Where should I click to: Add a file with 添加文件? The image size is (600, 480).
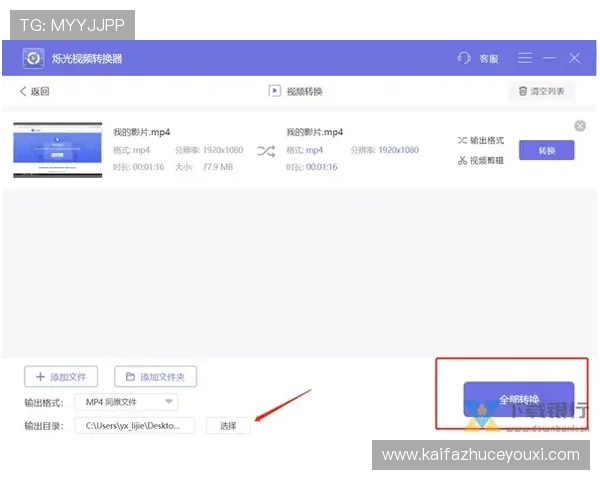(61, 377)
